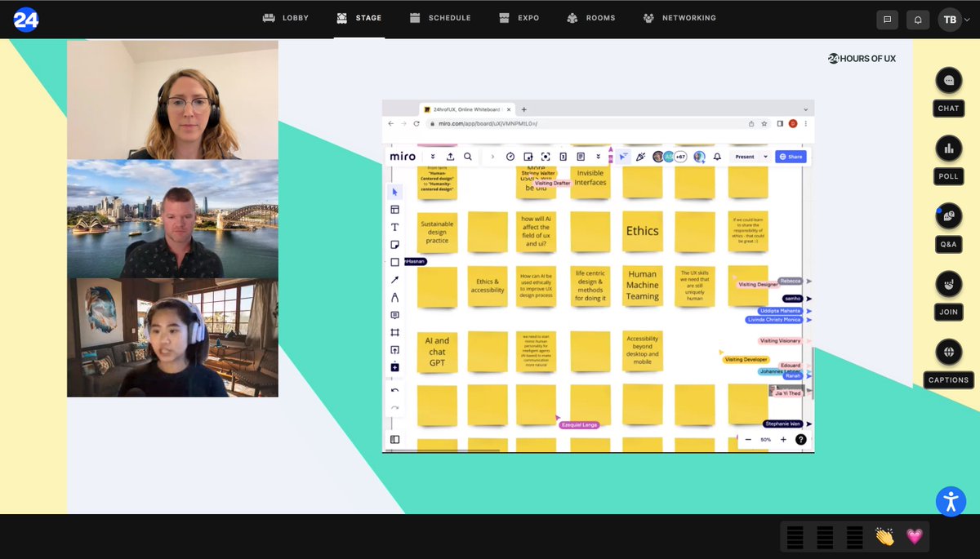Click the Miro search magnifier icon
The image size is (980, 559).
pyautogui.click(x=468, y=156)
